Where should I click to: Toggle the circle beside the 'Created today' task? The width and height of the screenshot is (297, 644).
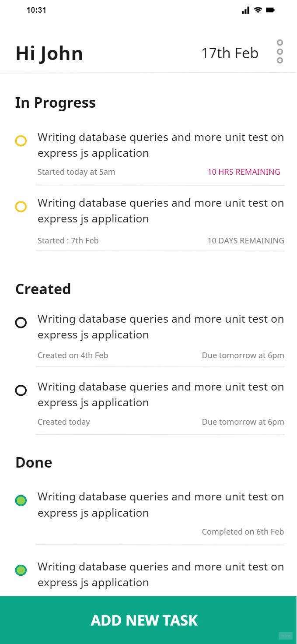(x=21, y=391)
